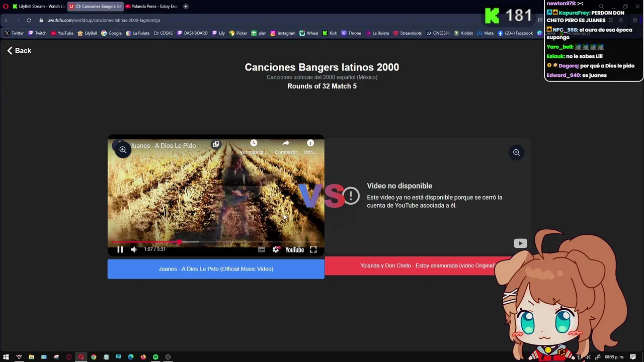The height and width of the screenshot is (362, 644).
Task: Click the Compartir share arrow icon
Action: (x=286, y=143)
